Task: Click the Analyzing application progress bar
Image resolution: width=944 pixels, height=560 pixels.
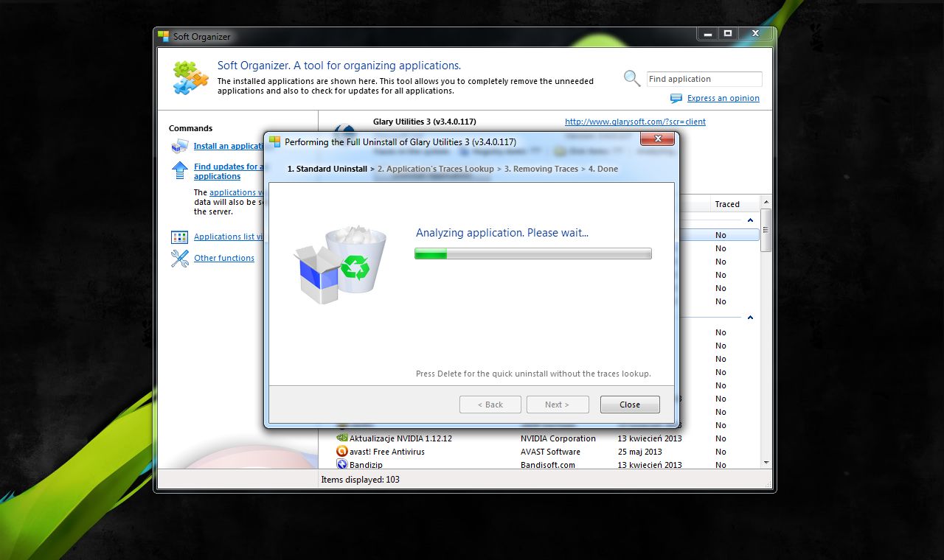Action: pos(533,253)
